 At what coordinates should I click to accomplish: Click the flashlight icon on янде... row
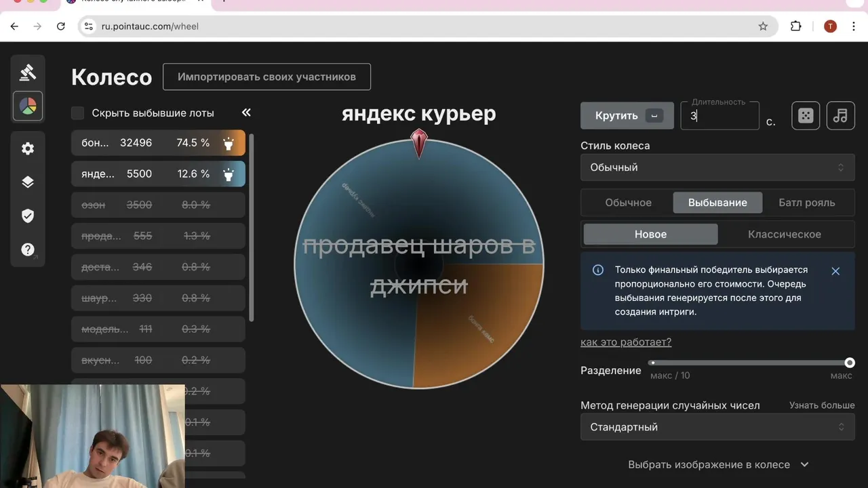click(229, 174)
